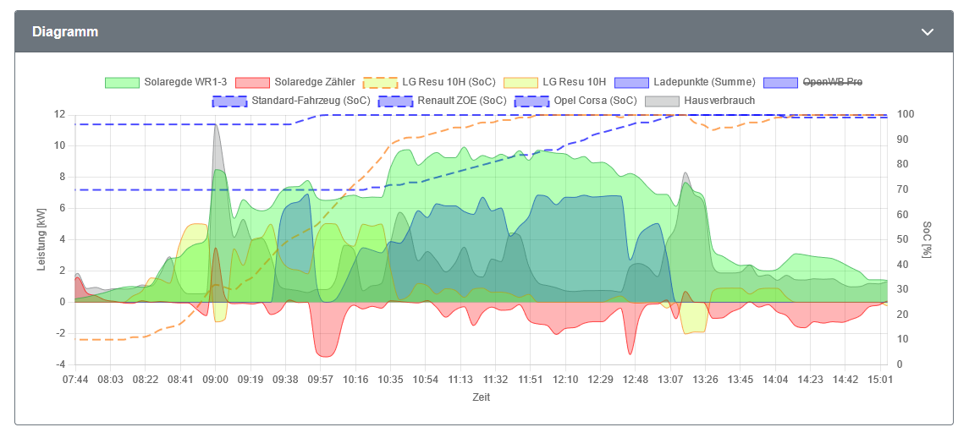The image size is (980, 438).
Task: Show the struck-through OpenWB Pro dataset
Action: [x=833, y=82]
